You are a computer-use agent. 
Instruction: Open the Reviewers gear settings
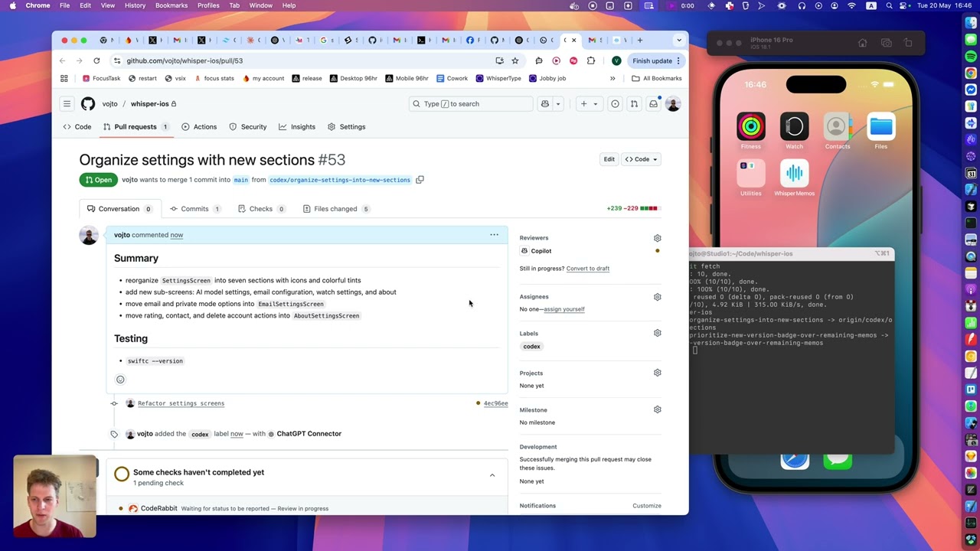coord(657,238)
